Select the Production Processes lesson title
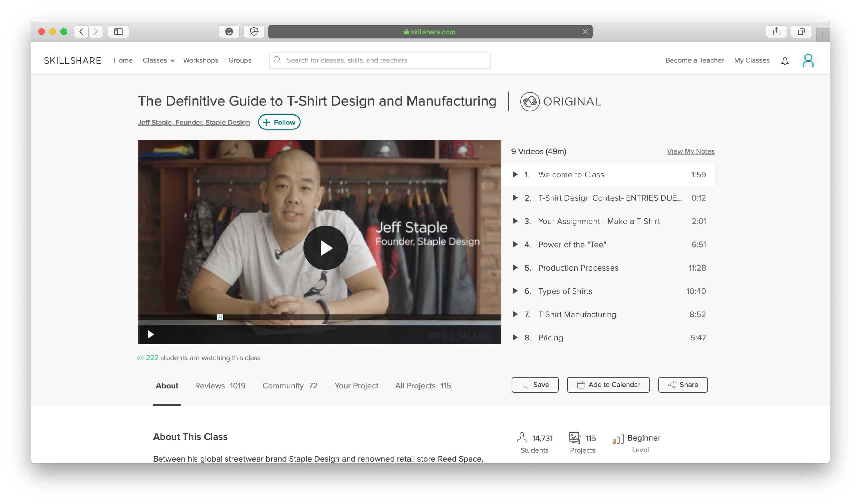 pyautogui.click(x=578, y=268)
